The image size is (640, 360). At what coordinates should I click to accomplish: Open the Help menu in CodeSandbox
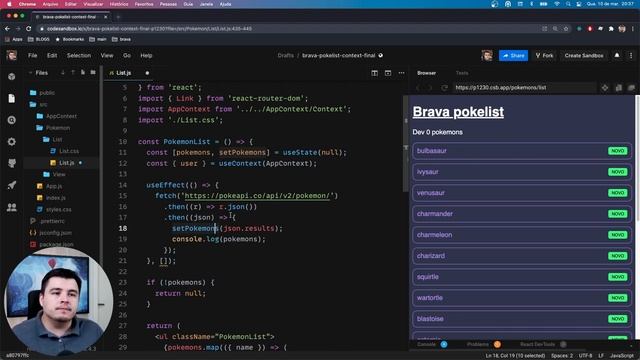coord(146,56)
